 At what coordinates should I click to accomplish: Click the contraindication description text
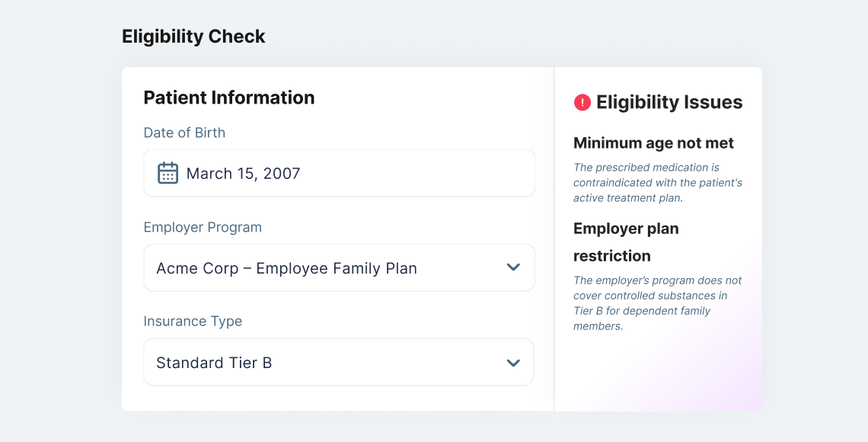[x=657, y=182]
